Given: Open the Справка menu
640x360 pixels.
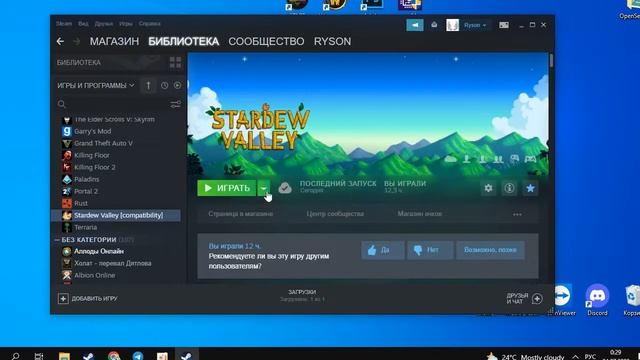Looking at the screenshot, I should click(x=149, y=24).
